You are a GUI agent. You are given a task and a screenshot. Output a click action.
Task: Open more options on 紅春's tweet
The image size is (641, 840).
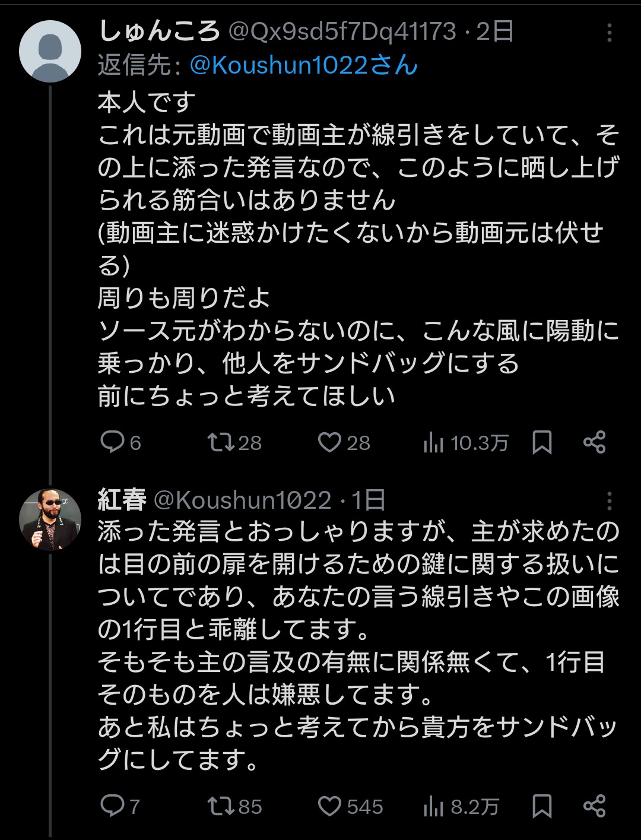click(x=609, y=502)
